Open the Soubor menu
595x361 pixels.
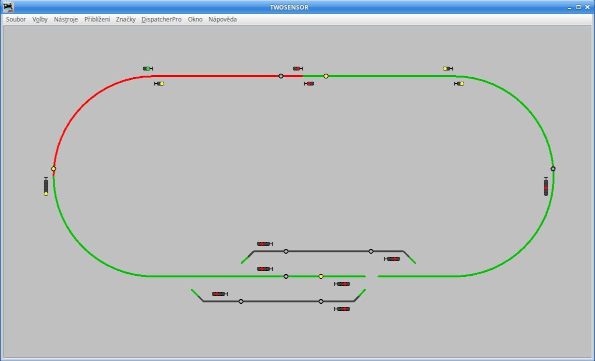coord(16,19)
